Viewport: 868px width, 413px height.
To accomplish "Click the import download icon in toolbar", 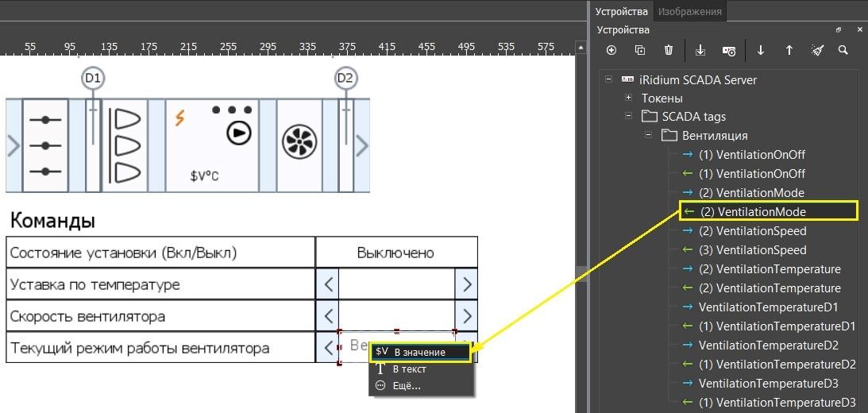I will (700, 50).
